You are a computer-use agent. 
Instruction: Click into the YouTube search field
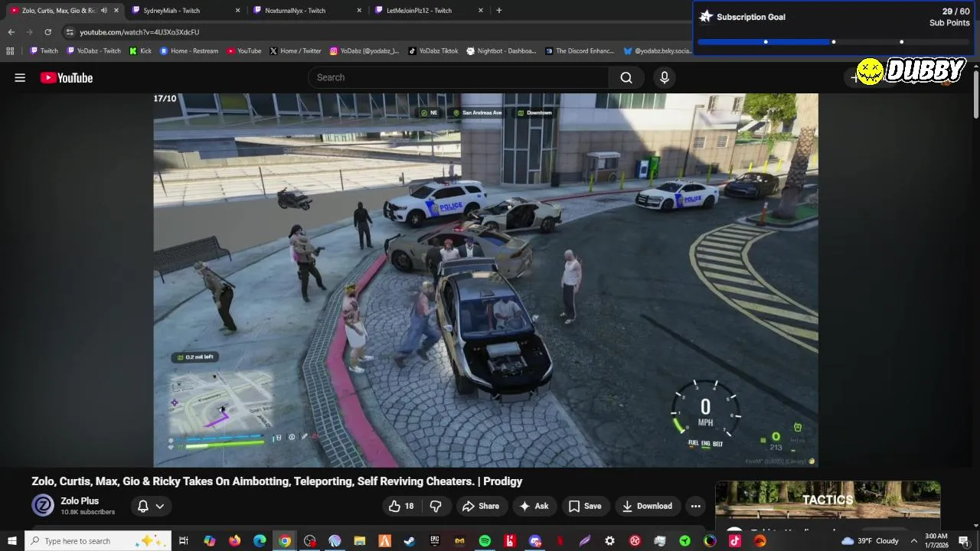pyautogui.click(x=459, y=77)
